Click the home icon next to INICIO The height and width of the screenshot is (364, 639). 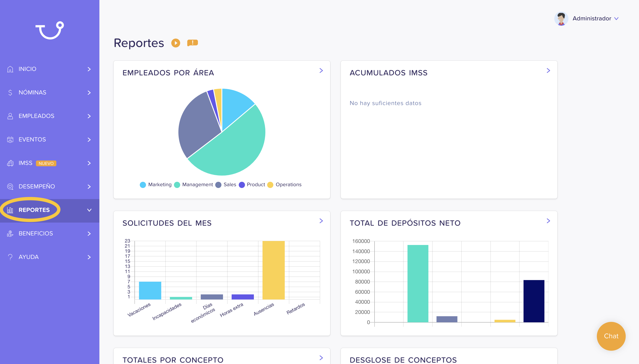pos(10,69)
